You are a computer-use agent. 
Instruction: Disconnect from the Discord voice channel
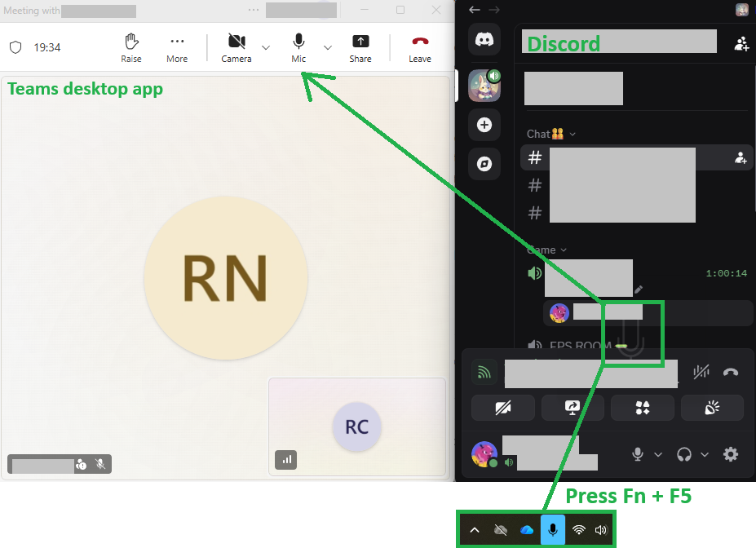(731, 372)
